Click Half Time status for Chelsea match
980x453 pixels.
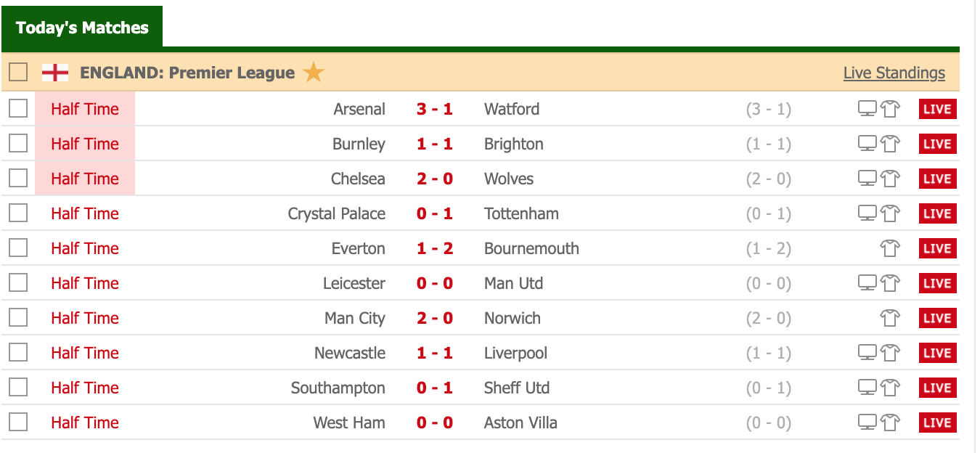pos(85,179)
